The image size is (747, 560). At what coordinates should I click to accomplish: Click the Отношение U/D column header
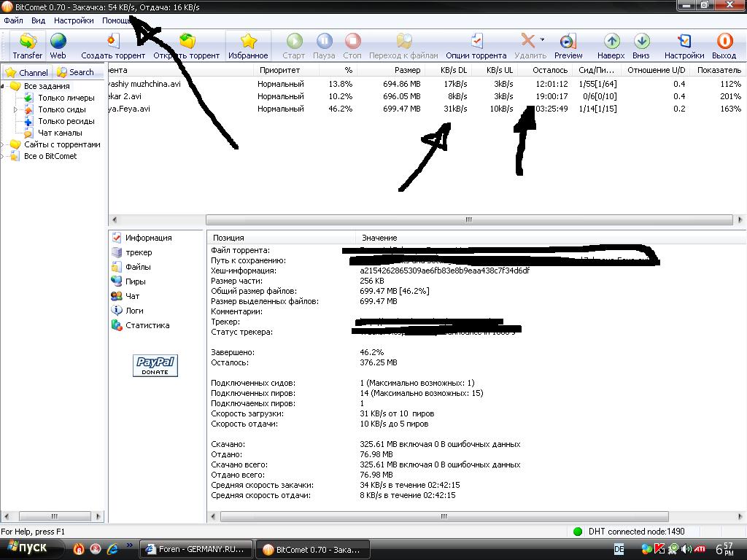coord(656,70)
